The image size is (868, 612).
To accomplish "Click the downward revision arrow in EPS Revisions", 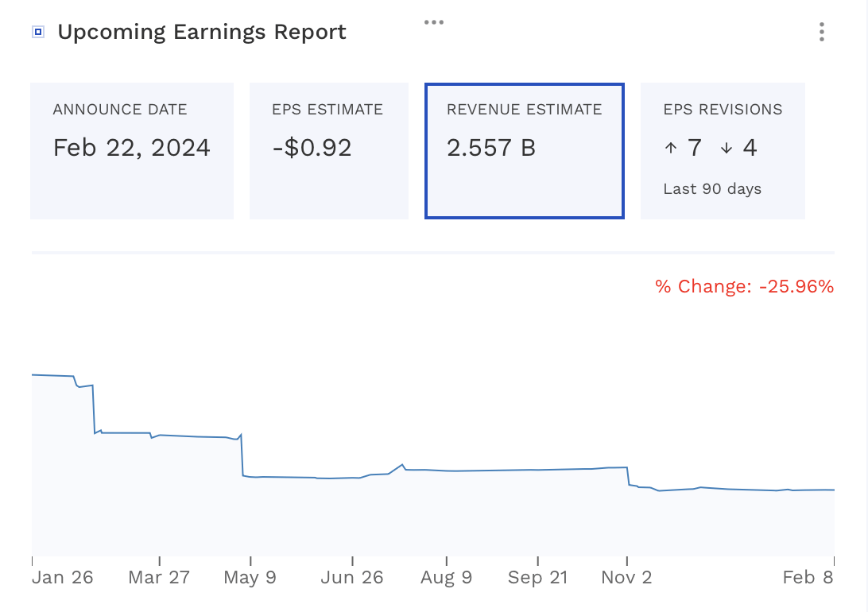I will (x=725, y=148).
